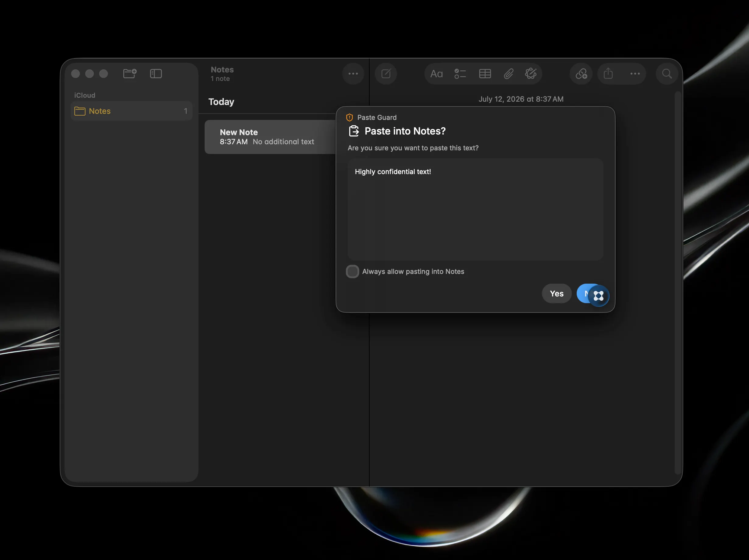Click the paste clipboard icon in dialog
Screen dimensions: 749x560
click(354, 131)
